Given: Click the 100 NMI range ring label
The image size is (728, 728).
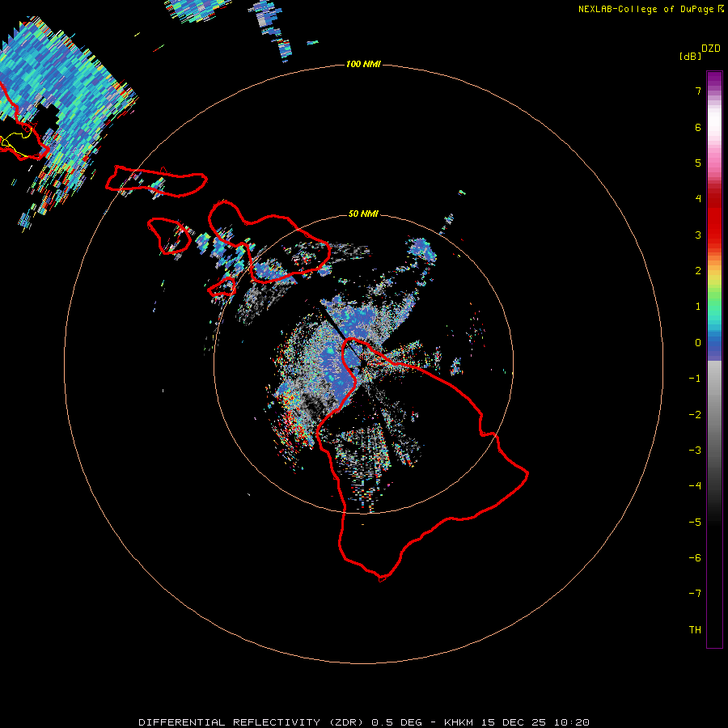Looking at the screenshot, I should pyautogui.click(x=363, y=64).
